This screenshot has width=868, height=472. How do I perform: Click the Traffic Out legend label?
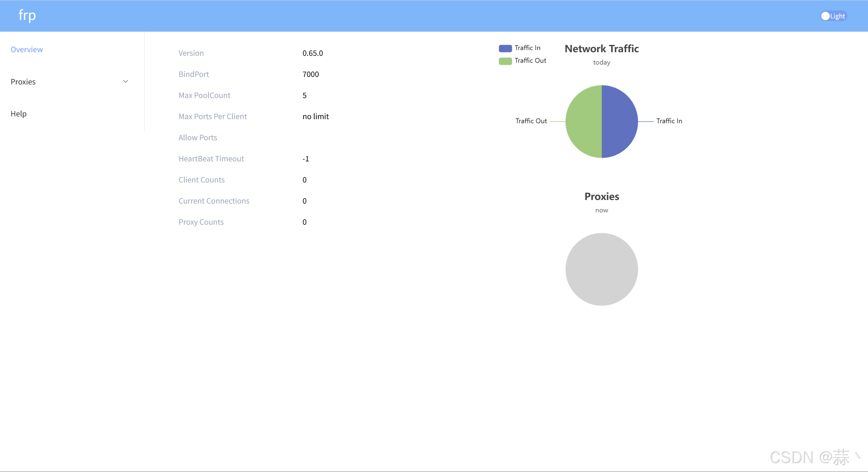[x=530, y=61]
